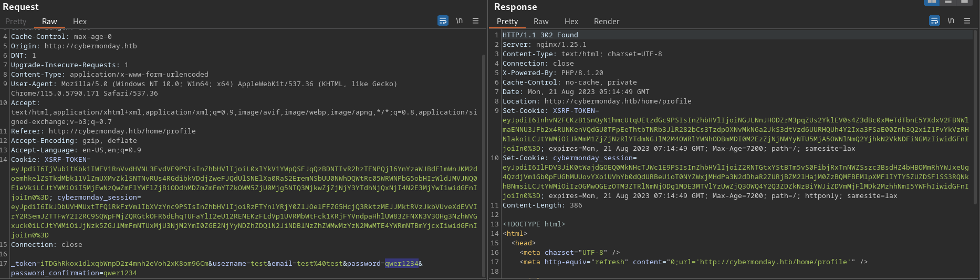Toggle non-printable characters in Response panel

tap(951, 21)
